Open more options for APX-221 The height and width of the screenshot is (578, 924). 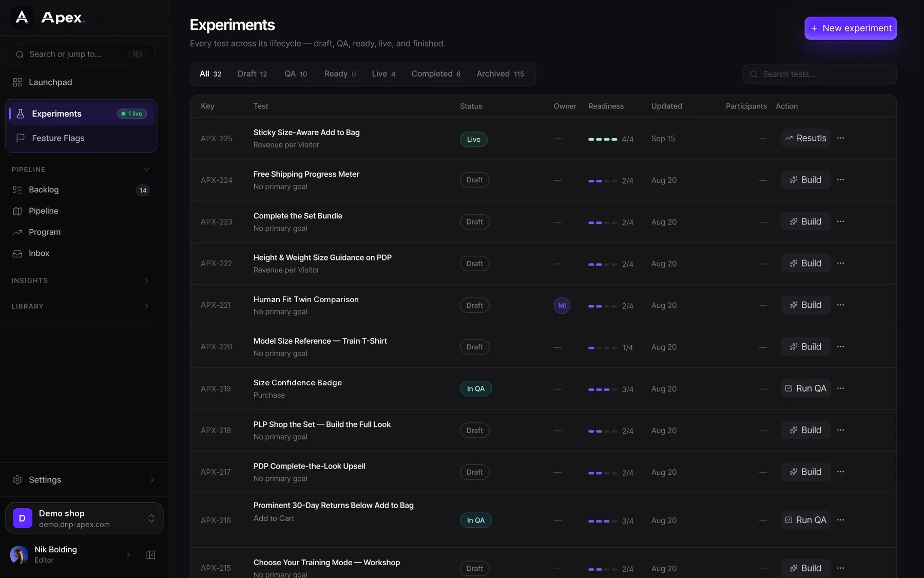pos(840,305)
